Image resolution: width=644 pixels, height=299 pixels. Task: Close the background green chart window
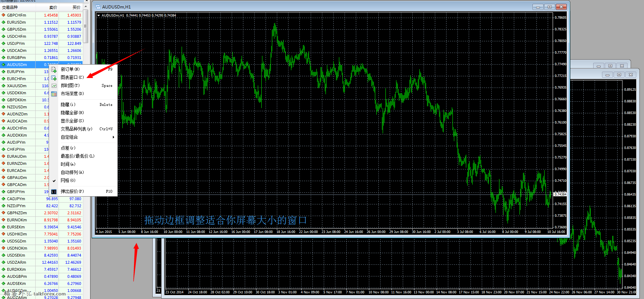click(631, 74)
